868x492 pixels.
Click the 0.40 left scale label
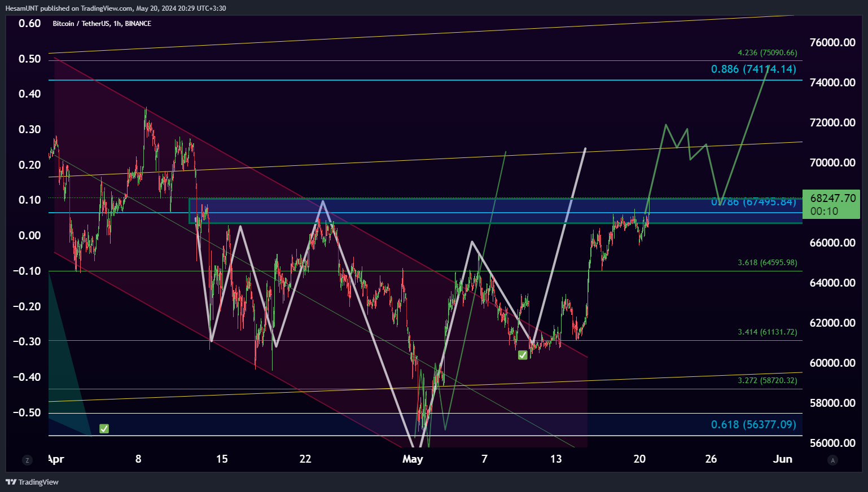[x=29, y=94]
